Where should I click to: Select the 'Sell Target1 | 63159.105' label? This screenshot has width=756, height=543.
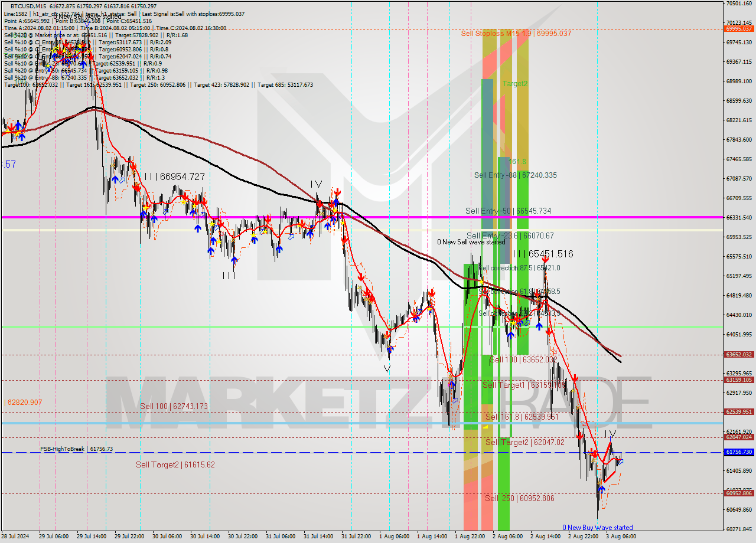524,385
